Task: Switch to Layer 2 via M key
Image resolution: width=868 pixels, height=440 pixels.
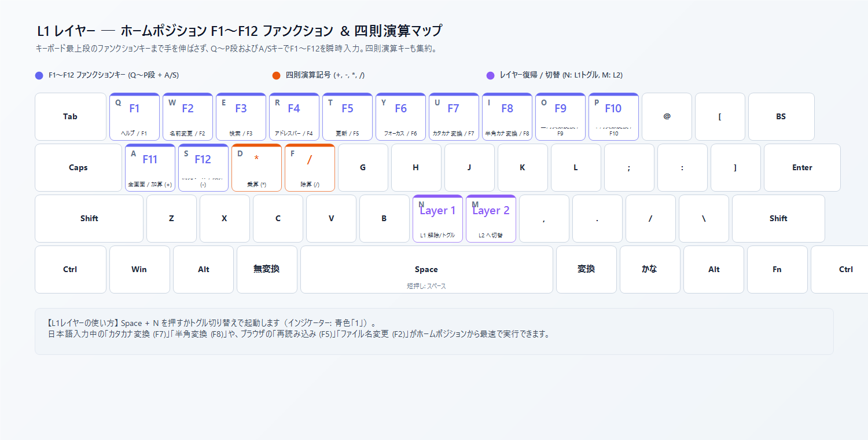Action: (x=491, y=218)
